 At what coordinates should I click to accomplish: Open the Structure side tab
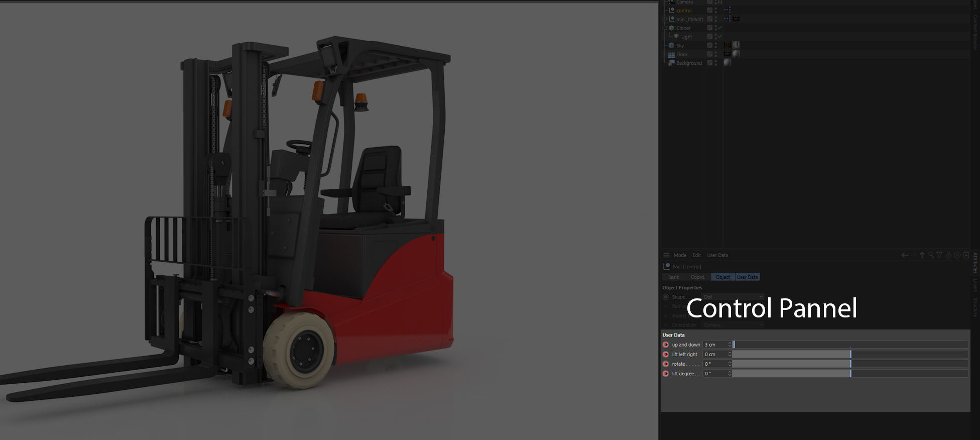pyautogui.click(x=975, y=307)
